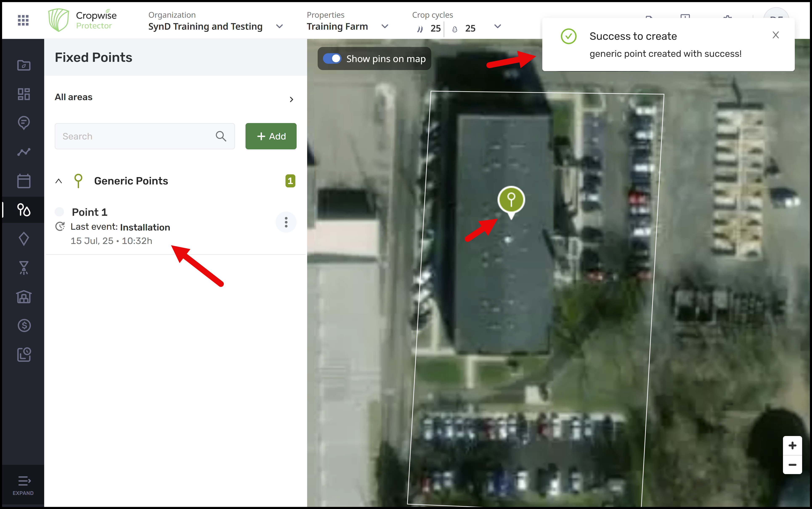Open the Organization dropdown
This screenshot has height=509, width=812.
pos(279,26)
